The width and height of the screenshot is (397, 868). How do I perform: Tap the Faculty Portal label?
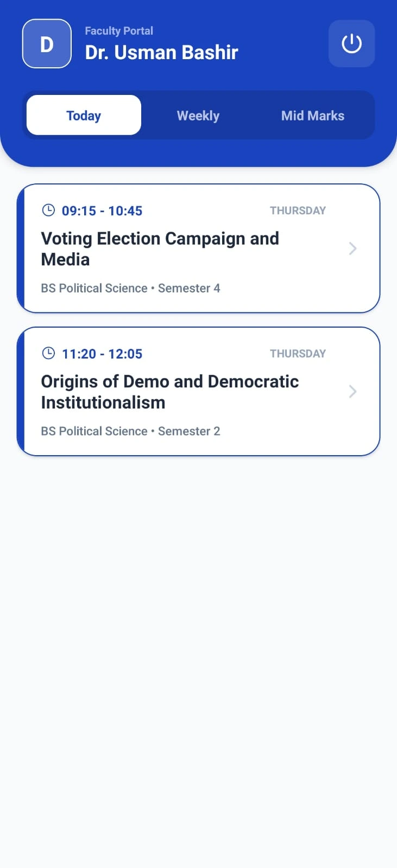coord(119,31)
